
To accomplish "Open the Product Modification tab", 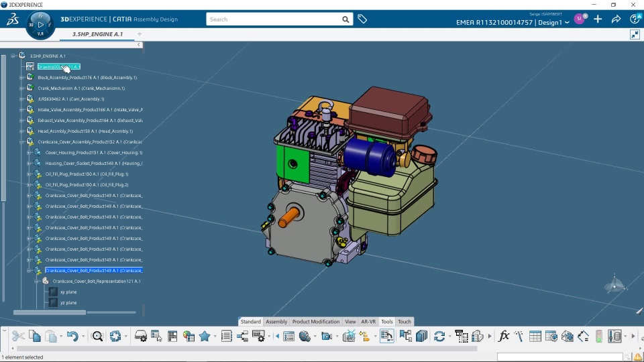I will click(x=315, y=322).
